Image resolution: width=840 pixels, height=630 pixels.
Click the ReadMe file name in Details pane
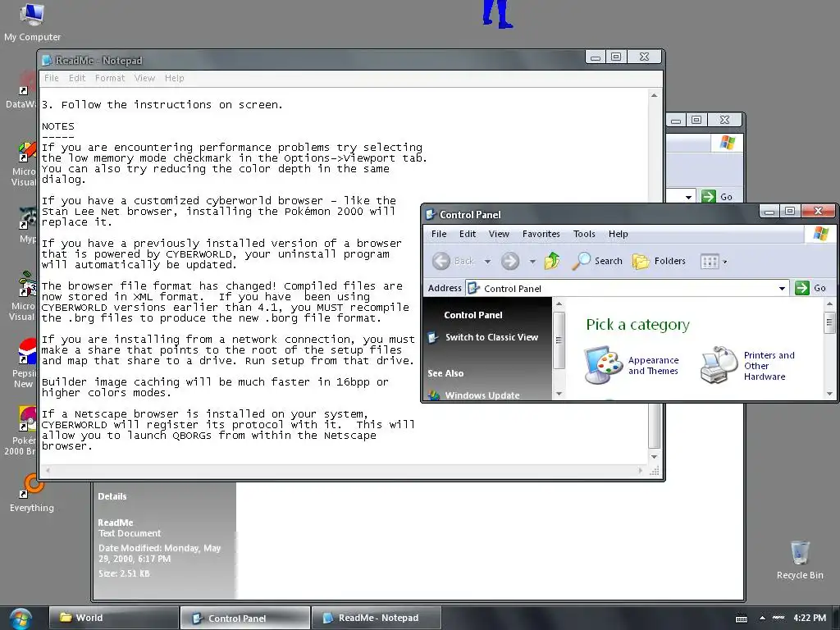[115, 523]
